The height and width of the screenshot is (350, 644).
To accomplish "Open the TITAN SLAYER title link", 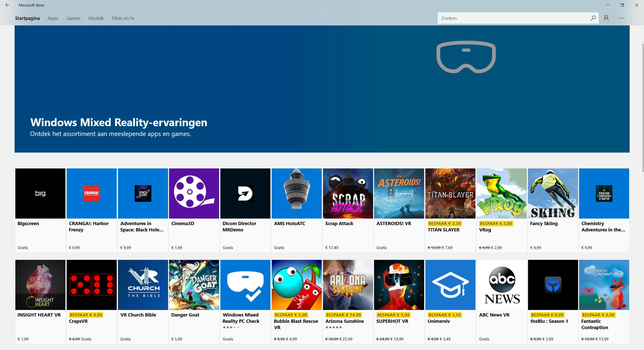I will [x=444, y=230].
